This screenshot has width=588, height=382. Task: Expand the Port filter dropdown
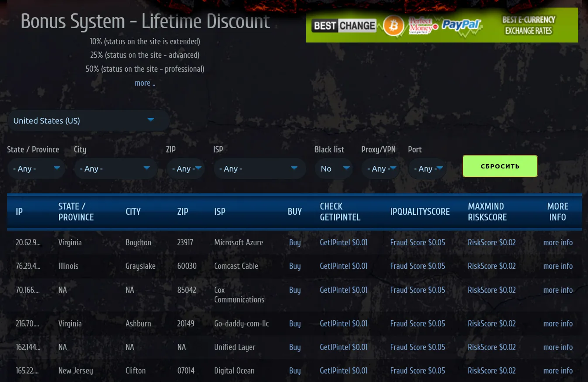(427, 169)
